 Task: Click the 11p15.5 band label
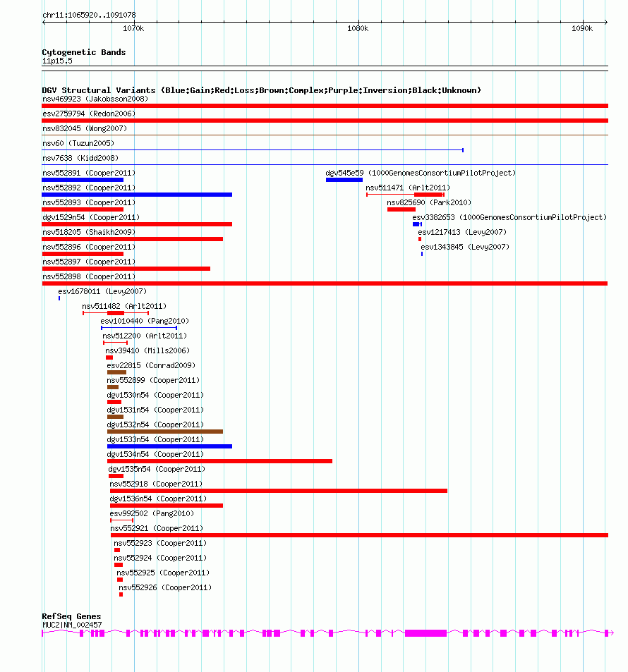point(57,61)
